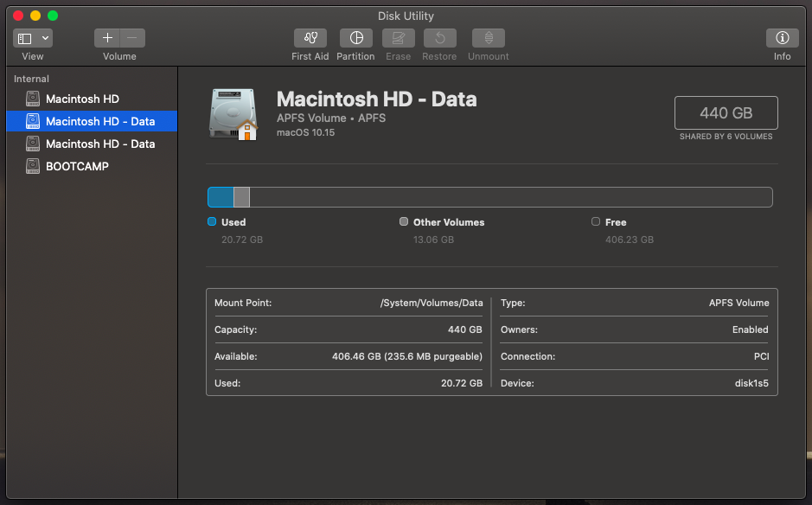This screenshot has height=505, width=812.
Task: Click the highlighted Macintosh HD - Data entry
Action: pos(99,122)
